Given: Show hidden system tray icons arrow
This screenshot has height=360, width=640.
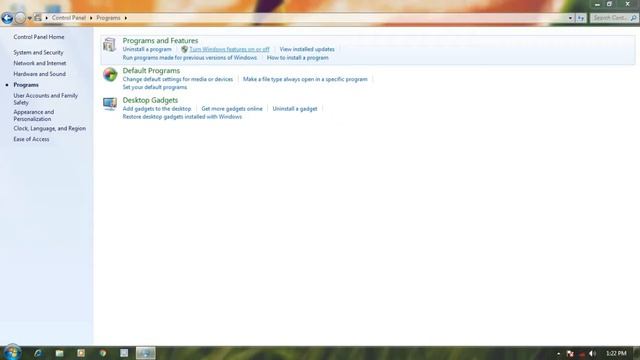Looking at the screenshot, I should pyautogui.click(x=558, y=353).
